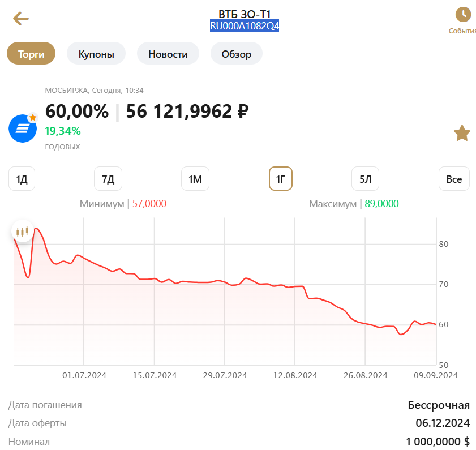This screenshot has width=476, height=450.
Task: Click the 15.07.2024 axis date
Action: [155, 376]
